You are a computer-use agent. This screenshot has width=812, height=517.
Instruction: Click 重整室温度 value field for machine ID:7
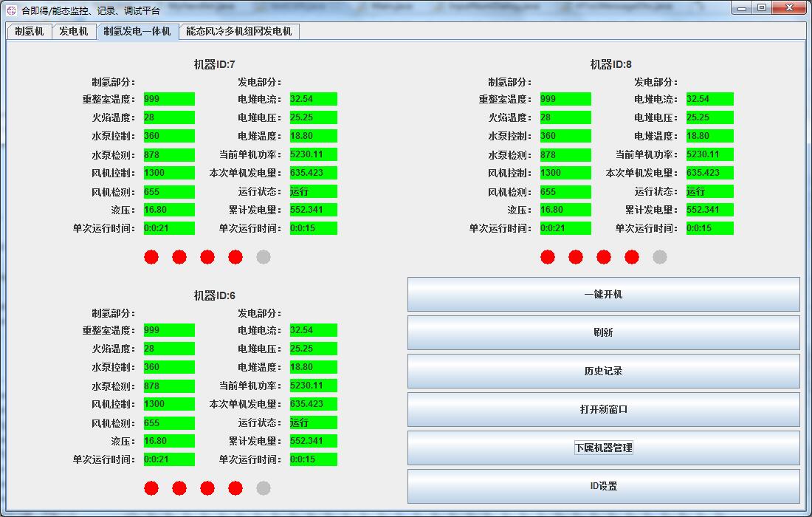click(x=169, y=99)
